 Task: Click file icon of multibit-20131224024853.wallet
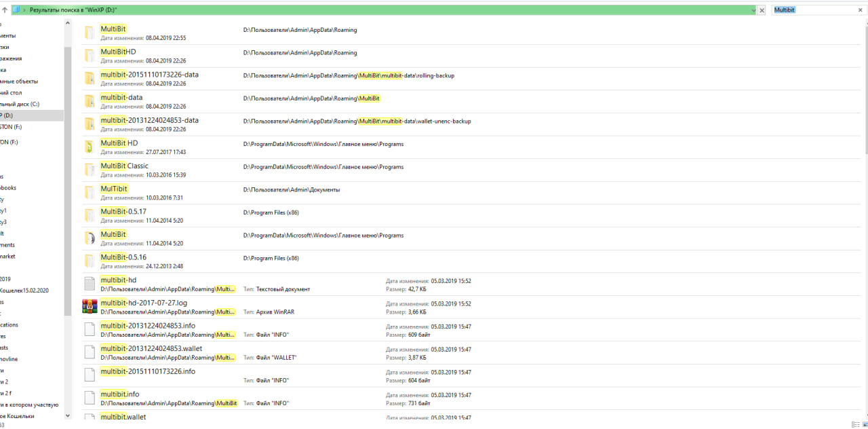click(x=90, y=352)
